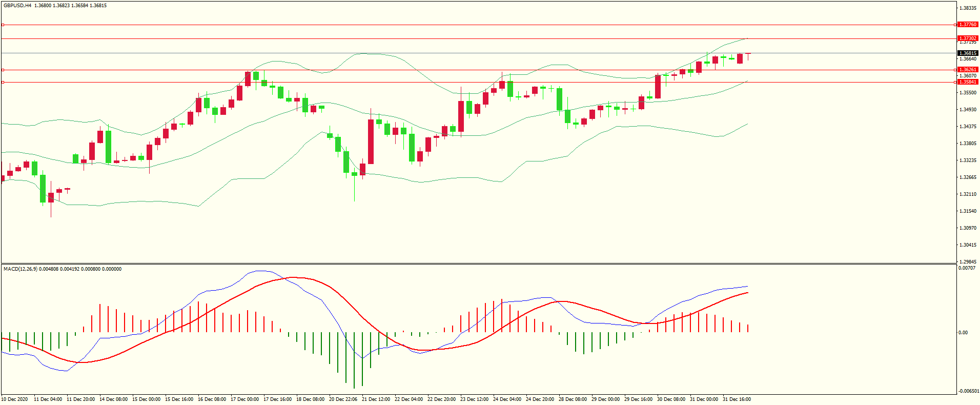Click the 15 Dec 00:00 time label
The image size is (980, 405).
point(146,399)
